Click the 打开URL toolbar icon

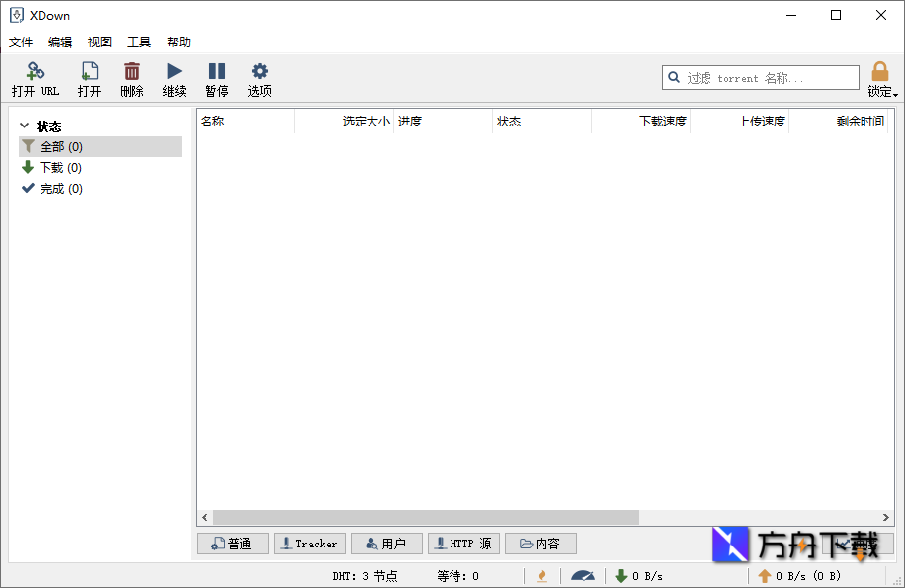pyautogui.click(x=36, y=72)
